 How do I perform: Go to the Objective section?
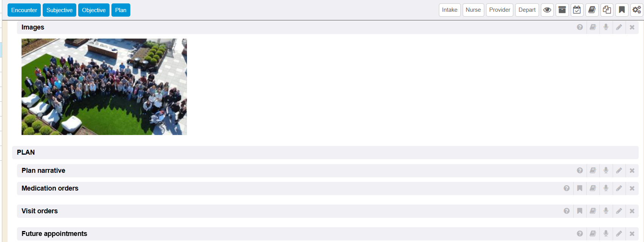tap(94, 10)
